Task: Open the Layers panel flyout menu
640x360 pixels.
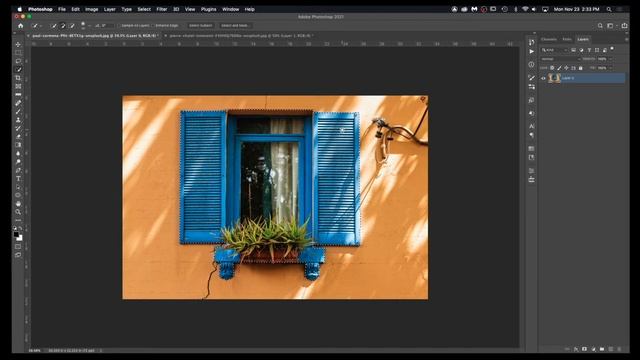Action: coord(627,40)
